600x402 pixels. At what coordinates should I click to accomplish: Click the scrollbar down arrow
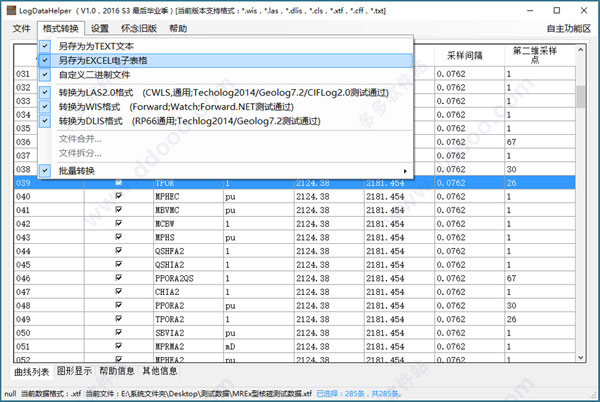point(580,358)
